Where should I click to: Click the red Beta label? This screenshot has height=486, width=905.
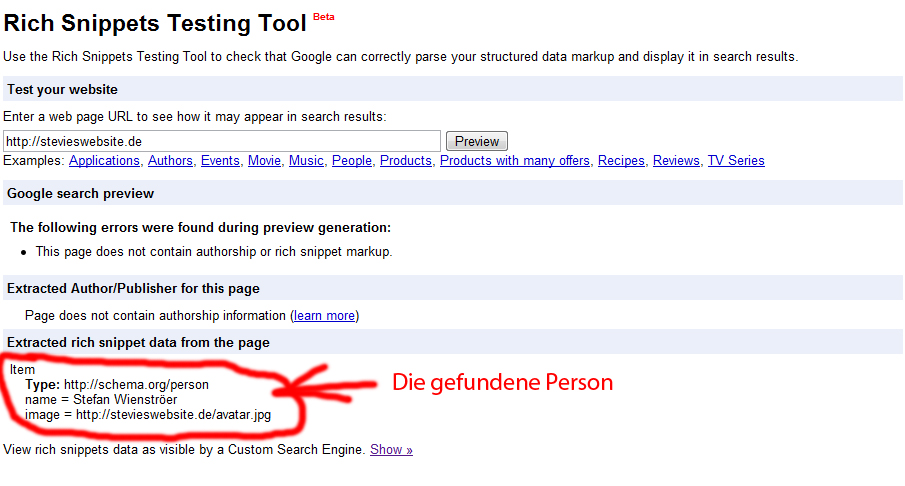pos(324,17)
